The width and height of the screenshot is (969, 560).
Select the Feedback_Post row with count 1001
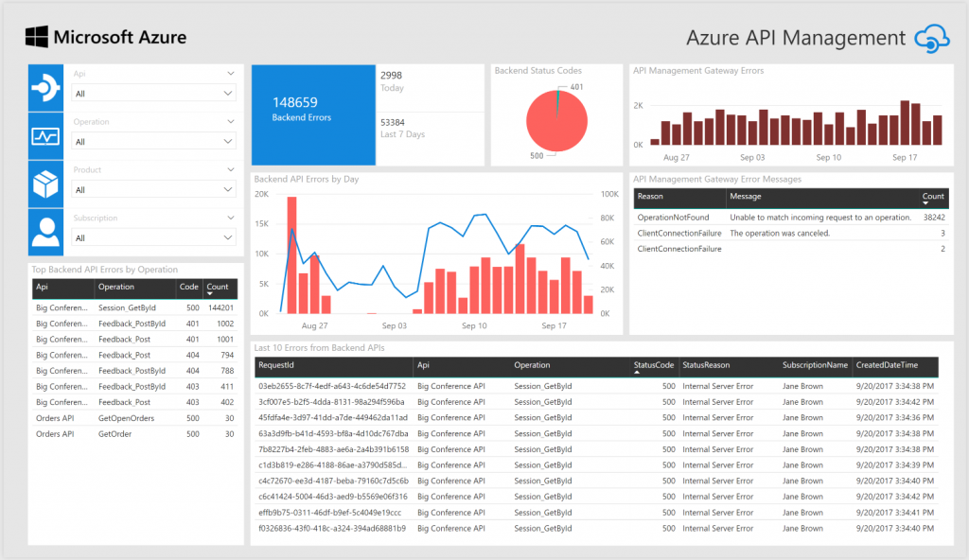pyautogui.click(x=134, y=340)
